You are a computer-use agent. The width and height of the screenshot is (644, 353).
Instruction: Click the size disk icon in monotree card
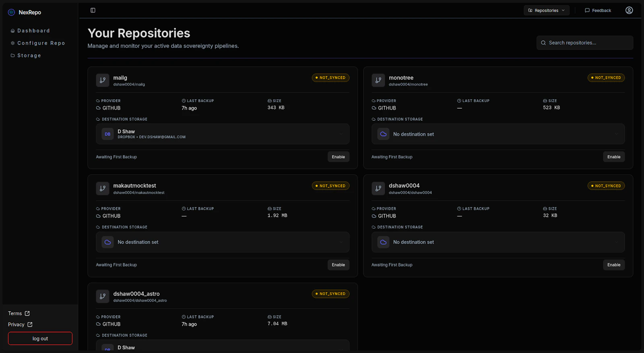point(545,101)
